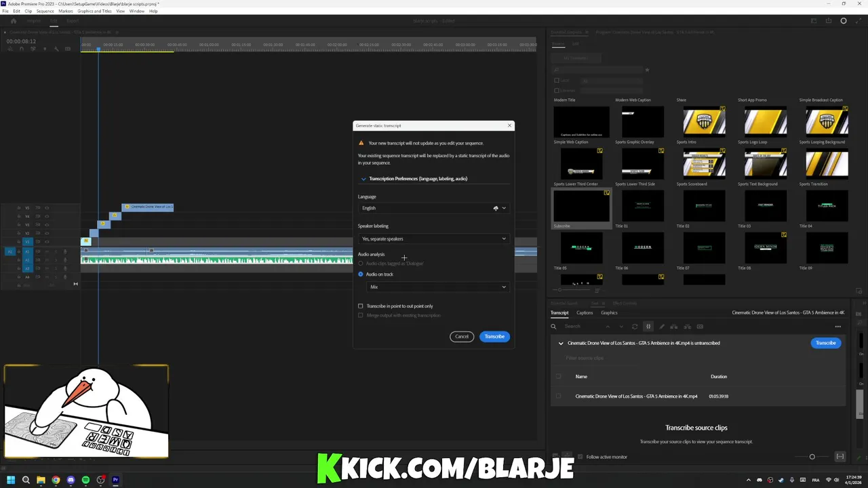
Task: Open the Windows Start menu
Action: (x=10, y=480)
